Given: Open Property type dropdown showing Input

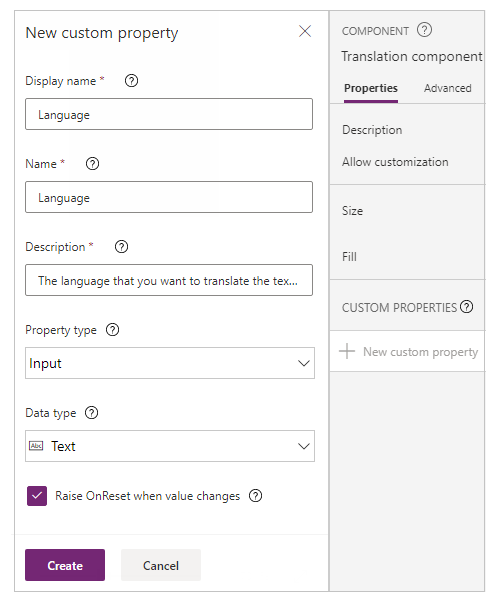Looking at the screenshot, I should [x=170, y=363].
